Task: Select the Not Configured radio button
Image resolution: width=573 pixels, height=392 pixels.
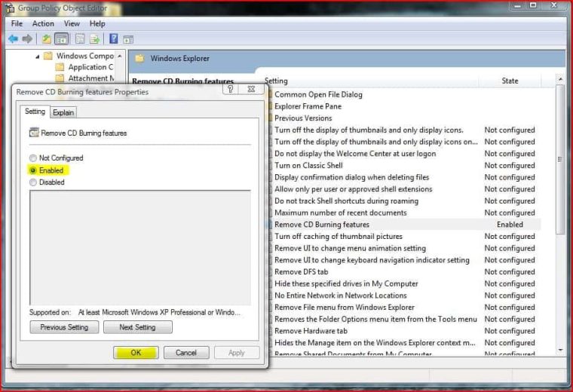Action: click(x=33, y=158)
